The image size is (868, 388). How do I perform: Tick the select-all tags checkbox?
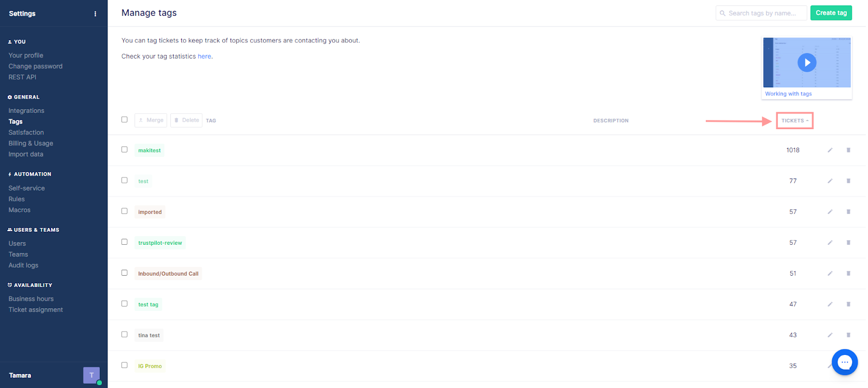(124, 119)
